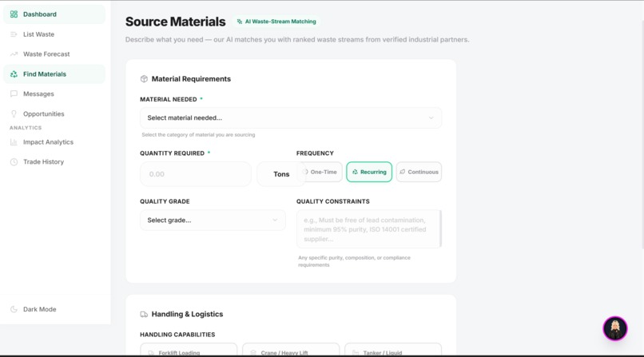This screenshot has height=357, width=644.
Task: Click the Impact Analytics chart icon
Action: click(14, 142)
